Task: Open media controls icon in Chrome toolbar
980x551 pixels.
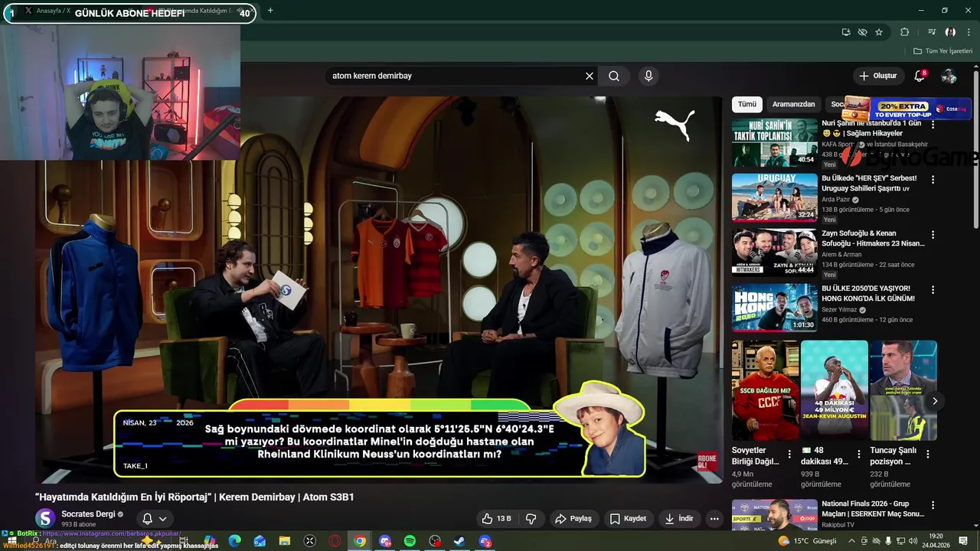Action: (932, 32)
